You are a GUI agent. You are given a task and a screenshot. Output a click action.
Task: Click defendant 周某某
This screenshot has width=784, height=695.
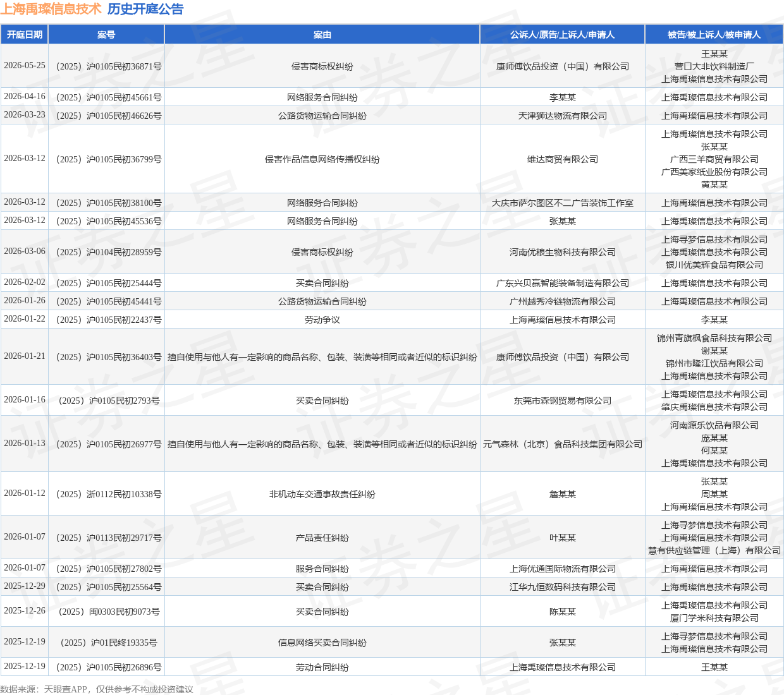(x=714, y=494)
